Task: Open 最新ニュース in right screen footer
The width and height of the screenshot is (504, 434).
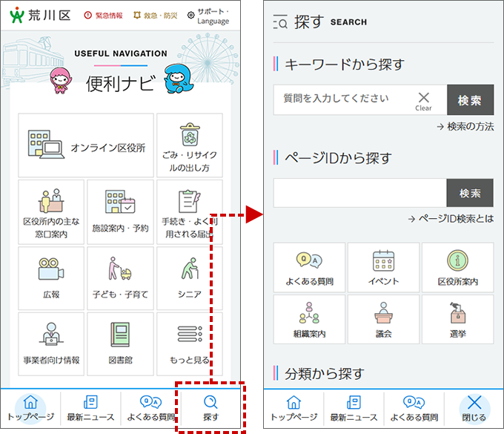Action: [x=354, y=409]
